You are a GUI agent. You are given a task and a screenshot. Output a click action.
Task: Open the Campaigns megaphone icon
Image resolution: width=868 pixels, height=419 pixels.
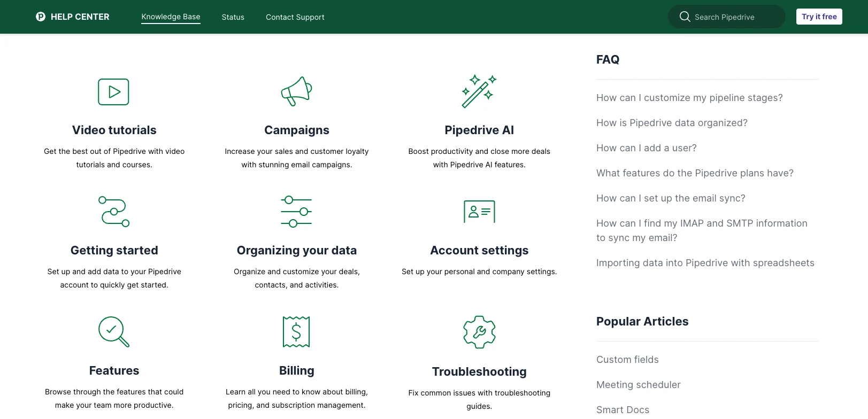pyautogui.click(x=297, y=91)
